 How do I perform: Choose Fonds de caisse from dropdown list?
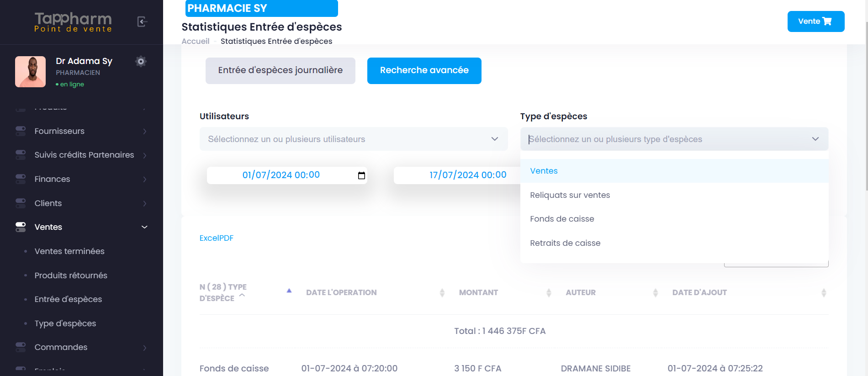[562, 219]
